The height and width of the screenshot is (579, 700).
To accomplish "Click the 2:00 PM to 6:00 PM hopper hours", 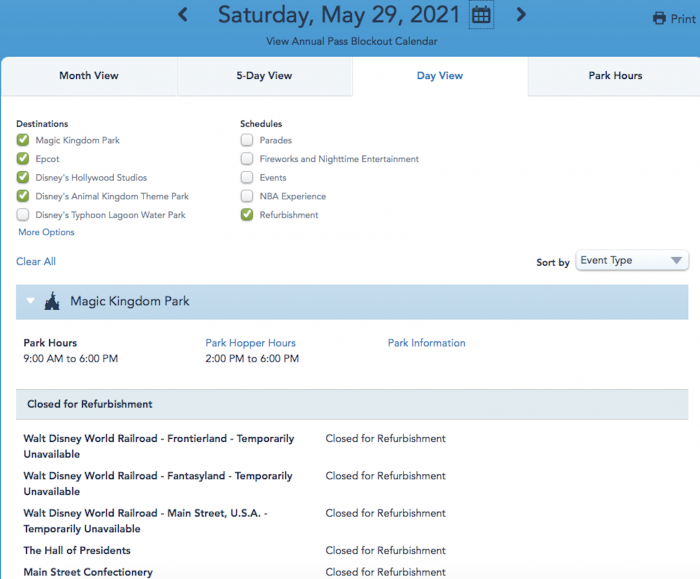I will pyautogui.click(x=252, y=358).
